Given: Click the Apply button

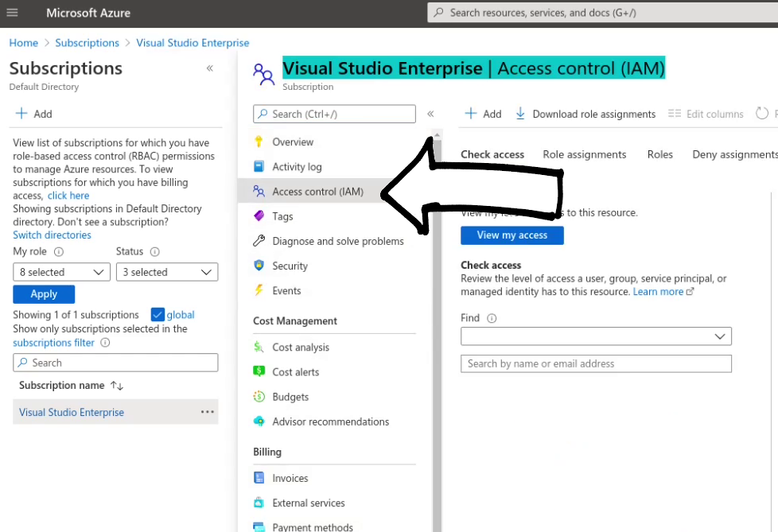Looking at the screenshot, I should point(44,294).
